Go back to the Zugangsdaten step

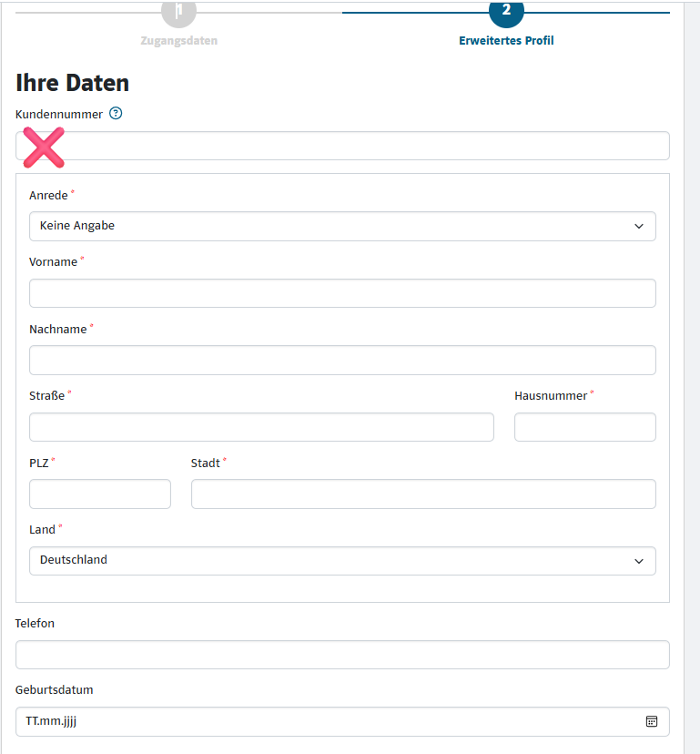coord(178,41)
